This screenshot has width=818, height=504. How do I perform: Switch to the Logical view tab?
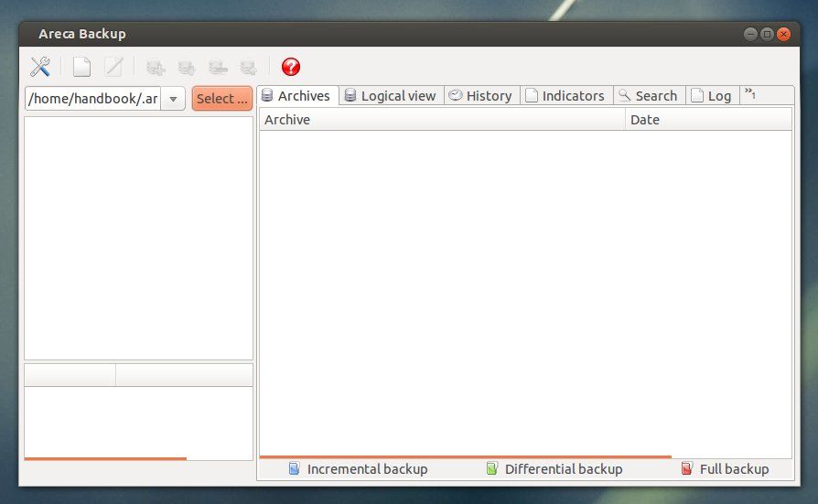pyautogui.click(x=392, y=96)
